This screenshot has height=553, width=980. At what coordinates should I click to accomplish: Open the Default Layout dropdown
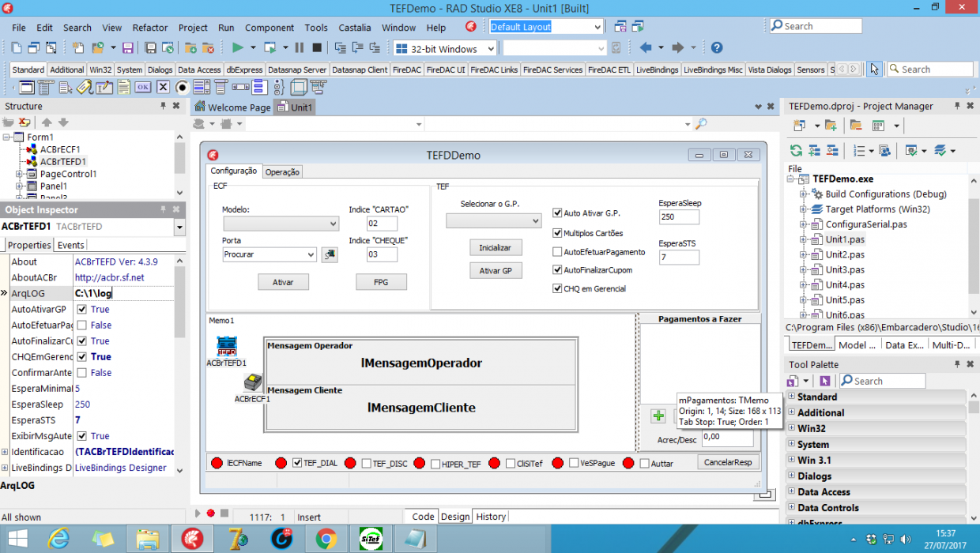pyautogui.click(x=597, y=27)
